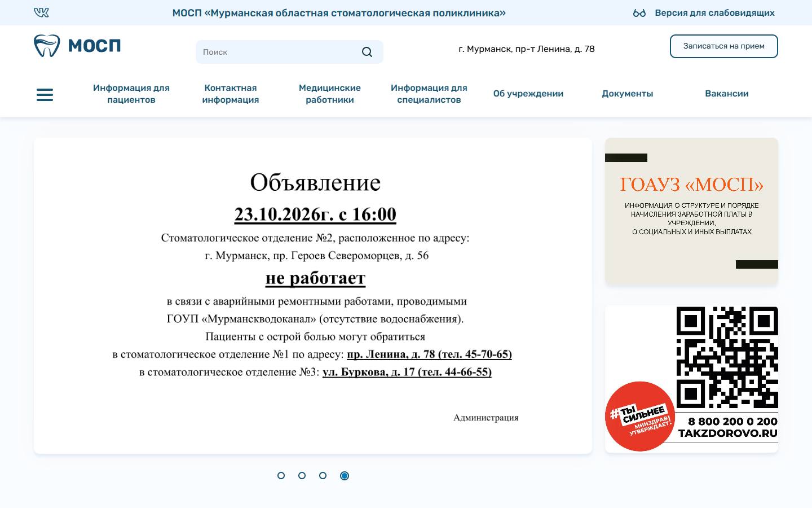Select the fourth active slider dot

tap(345, 476)
